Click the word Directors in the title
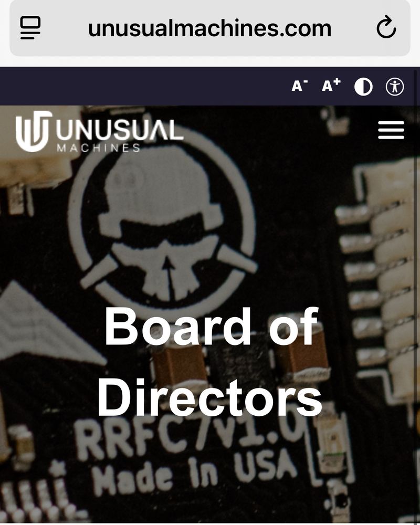This screenshot has width=420, height=525. [x=210, y=397]
